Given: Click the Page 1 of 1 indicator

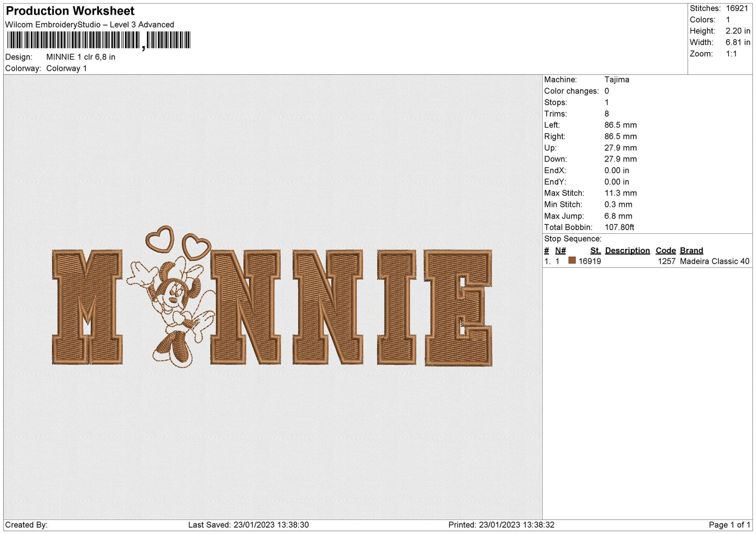Looking at the screenshot, I should pos(729,525).
